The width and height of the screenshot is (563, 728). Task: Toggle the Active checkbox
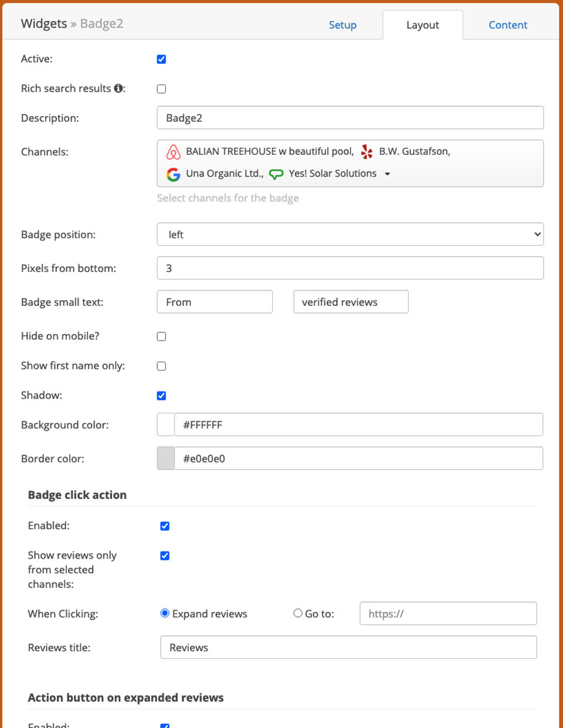click(162, 59)
